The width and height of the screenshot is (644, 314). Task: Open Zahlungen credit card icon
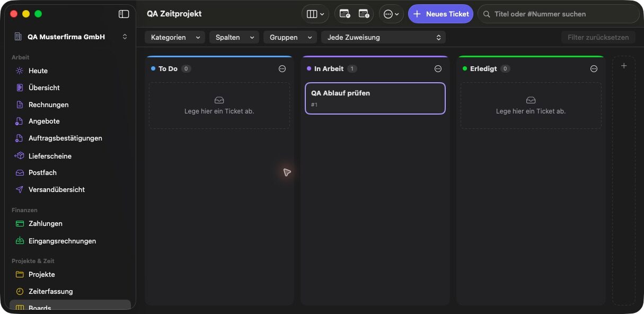click(20, 223)
